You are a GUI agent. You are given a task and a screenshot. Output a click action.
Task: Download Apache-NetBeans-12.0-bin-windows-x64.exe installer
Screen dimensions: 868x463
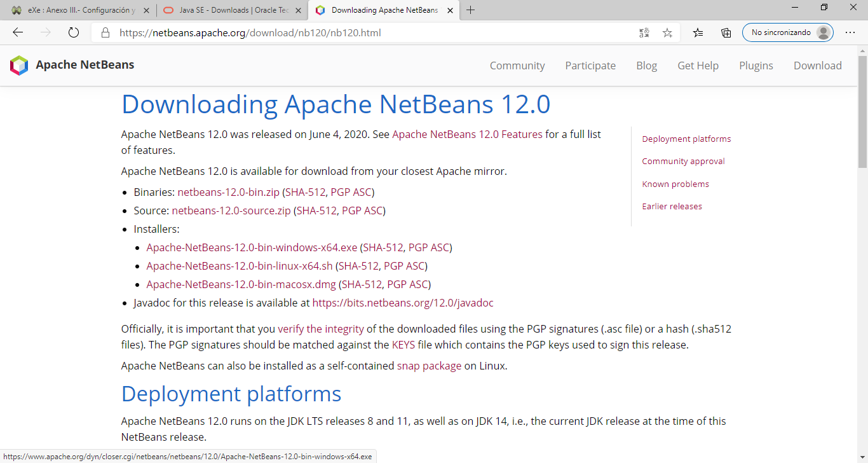click(252, 247)
